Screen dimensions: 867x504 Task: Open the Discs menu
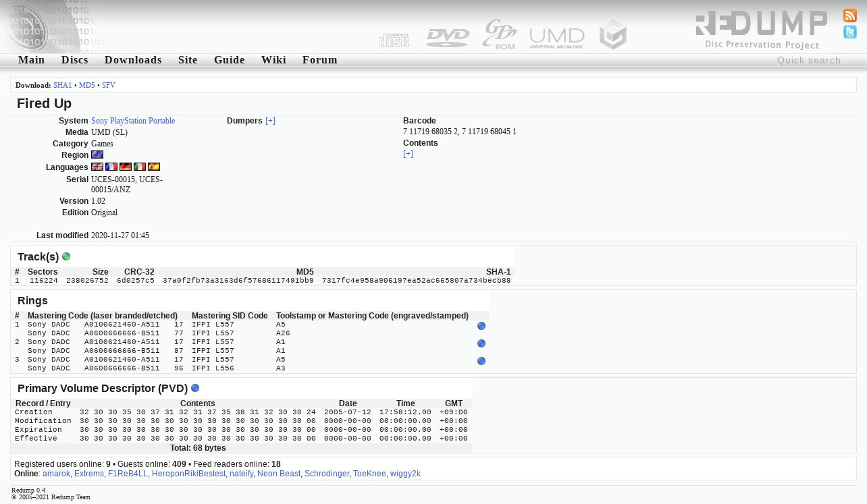point(75,60)
